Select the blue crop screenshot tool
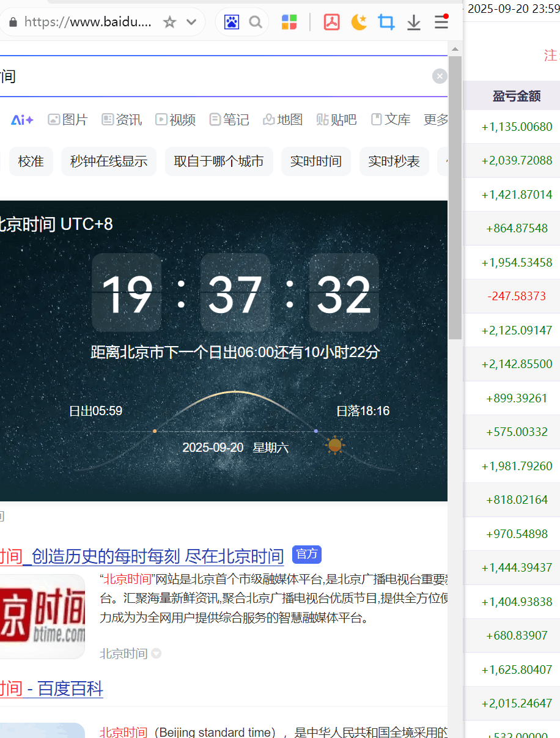This screenshot has height=738, width=560. 386,23
